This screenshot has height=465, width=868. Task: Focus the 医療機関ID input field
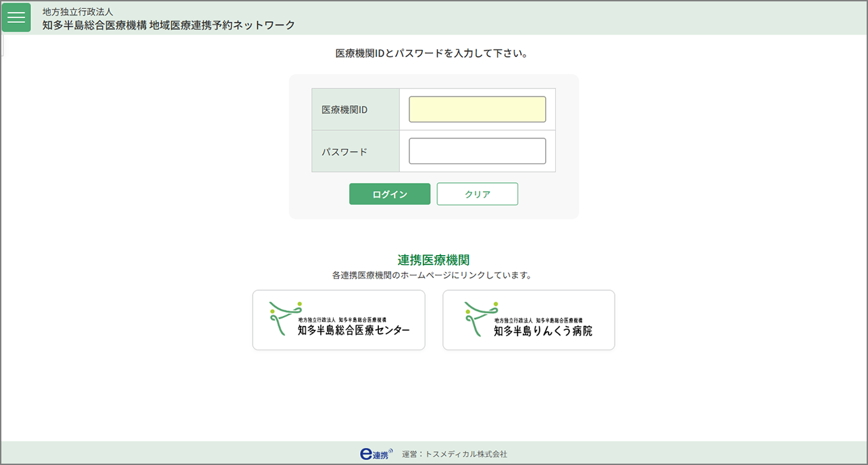pyautogui.click(x=477, y=109)
